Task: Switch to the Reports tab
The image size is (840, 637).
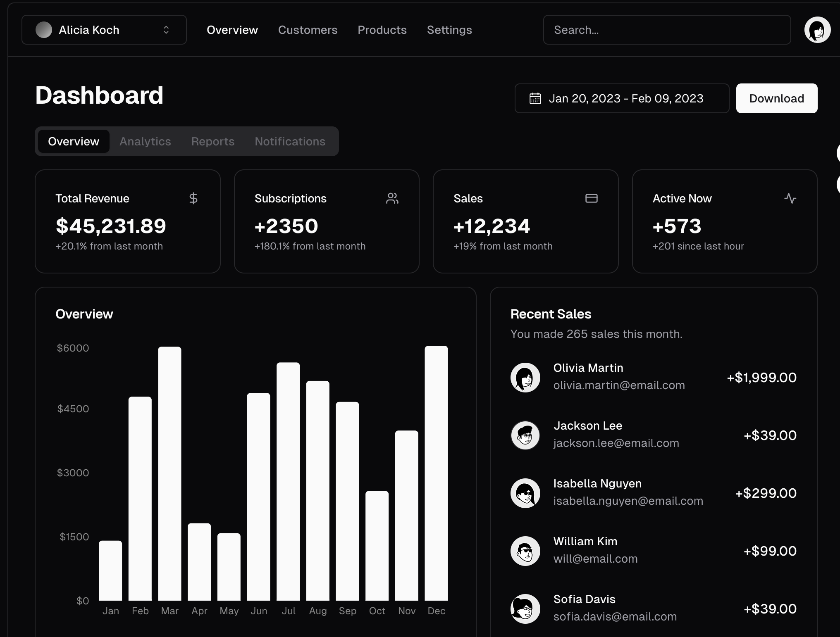Action: (x=212, y=141)
